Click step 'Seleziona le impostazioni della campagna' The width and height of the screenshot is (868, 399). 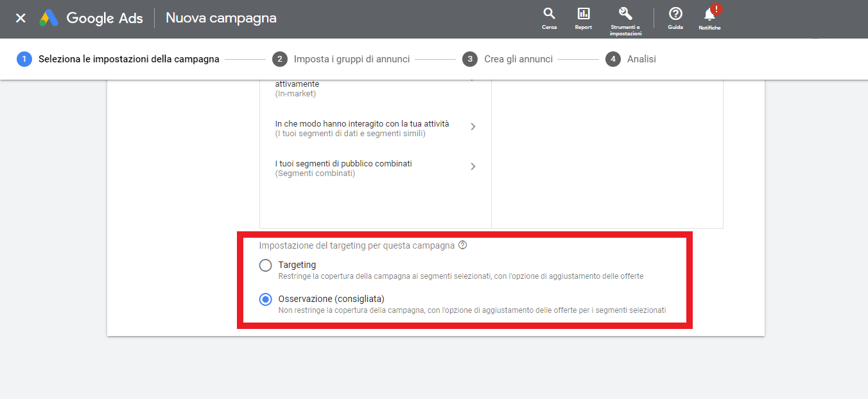[128, 59]
